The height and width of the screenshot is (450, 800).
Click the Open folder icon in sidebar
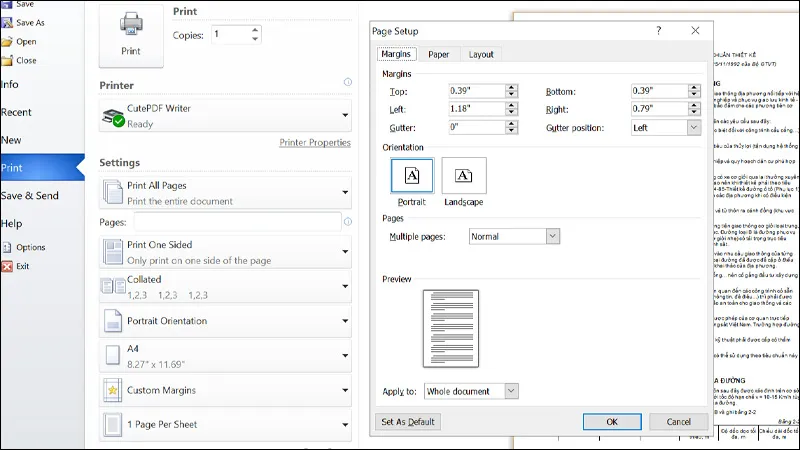coord(7,42)
